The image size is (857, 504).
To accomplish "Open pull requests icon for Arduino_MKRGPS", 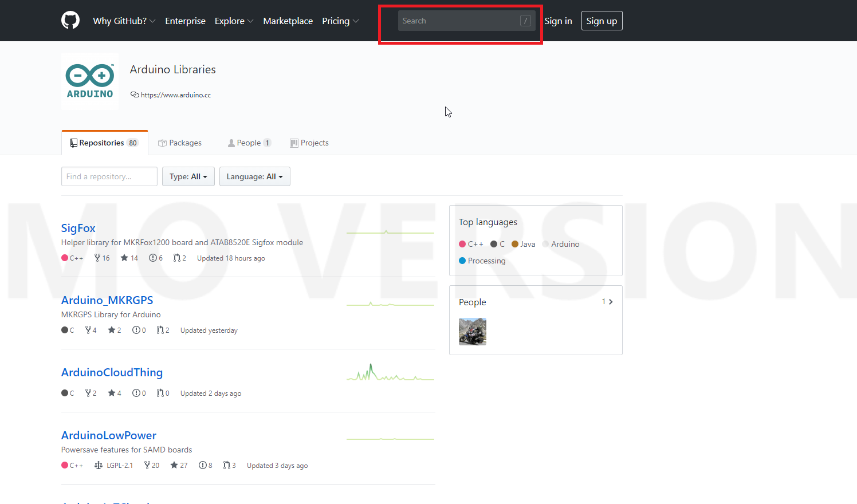I will [160, 330].
